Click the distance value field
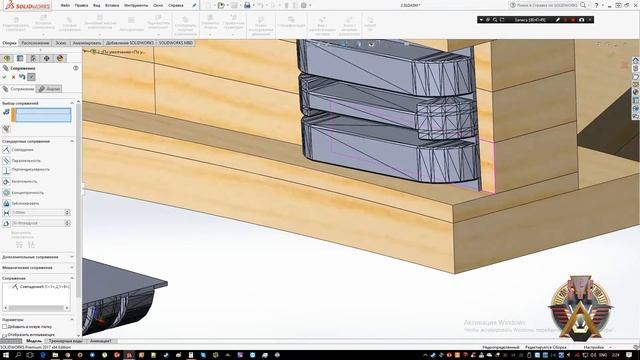This screenshot has width=640, height=360. click(x=38, y=213)
